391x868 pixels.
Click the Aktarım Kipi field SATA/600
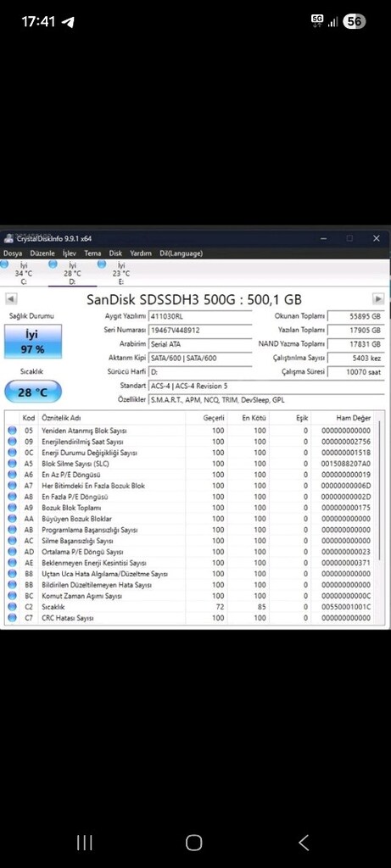(x=200, y=359)
